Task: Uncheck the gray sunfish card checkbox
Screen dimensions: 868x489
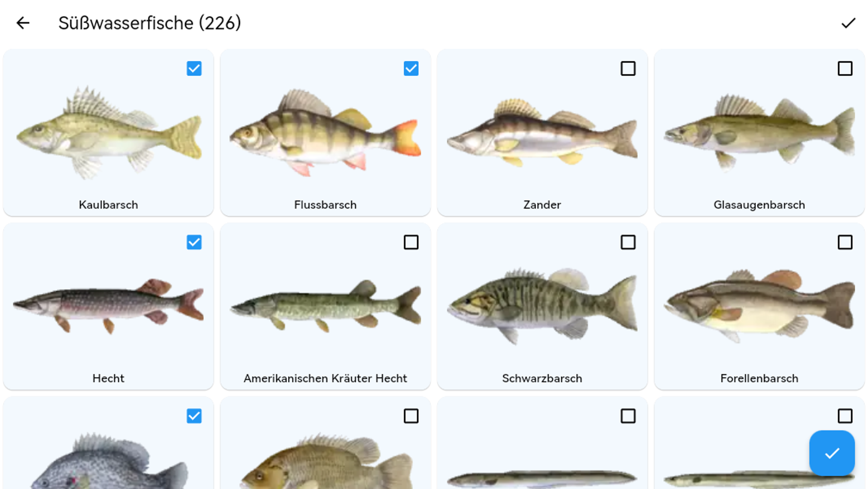Action: pos(194,416)
